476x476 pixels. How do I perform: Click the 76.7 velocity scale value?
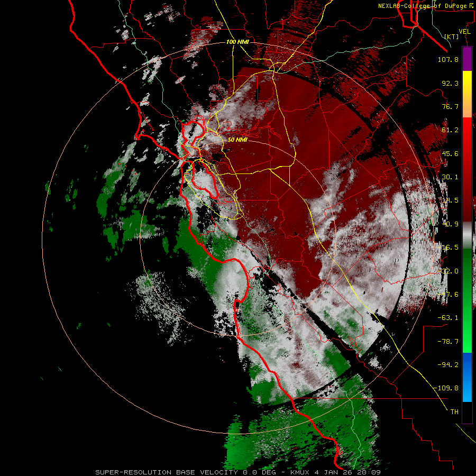[x=450, y=106]
